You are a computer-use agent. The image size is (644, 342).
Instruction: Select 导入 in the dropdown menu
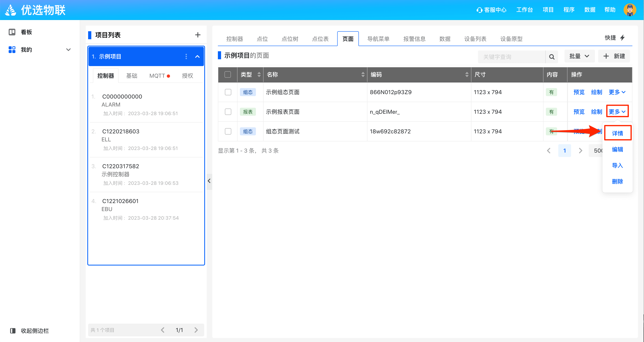[x=618, y=165]
